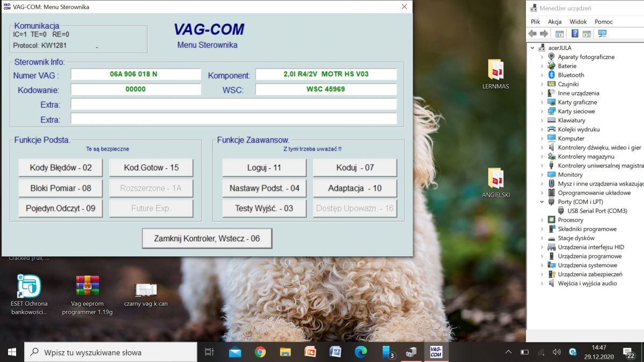Screen dimensions: 644x362
Task: Click Komponent field 2,0l R4/2V MOTR
Action: coord(326,74)
